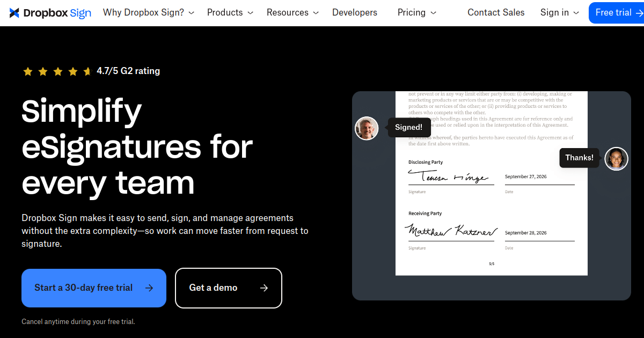Click the September 27, 2026 date
The height and width of the screenshot is (338, 644).
[x=526, y=177]
